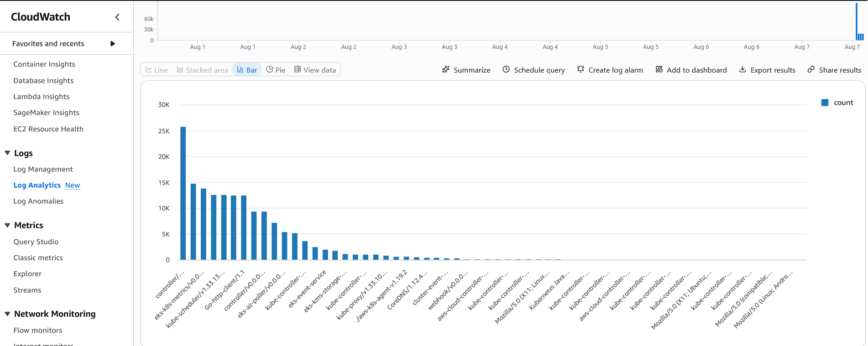Image resolution: width=868 pixels, height=346 pixels.
Task: Open SageMaker Insights
Action: (x=46, y=113)
